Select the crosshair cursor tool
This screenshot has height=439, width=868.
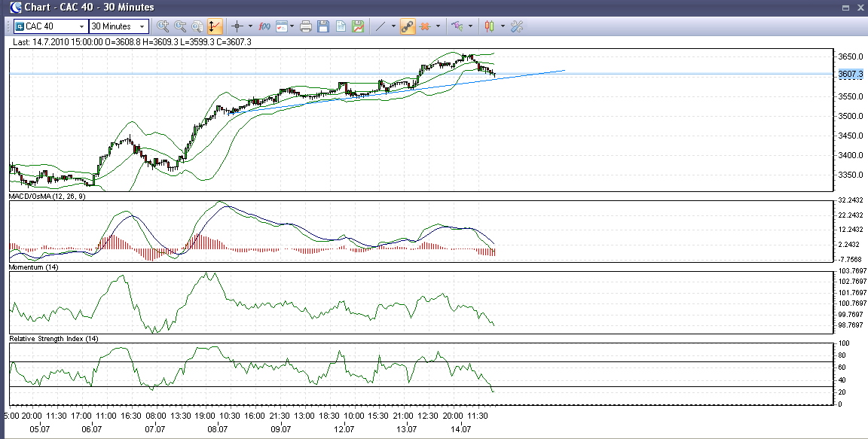(237, 26)
